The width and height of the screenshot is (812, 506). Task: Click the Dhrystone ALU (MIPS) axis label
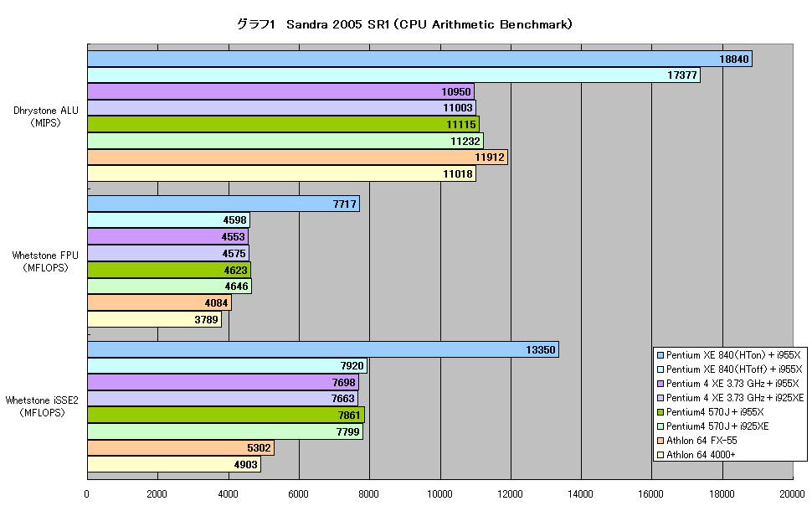(x=45, y=116)
